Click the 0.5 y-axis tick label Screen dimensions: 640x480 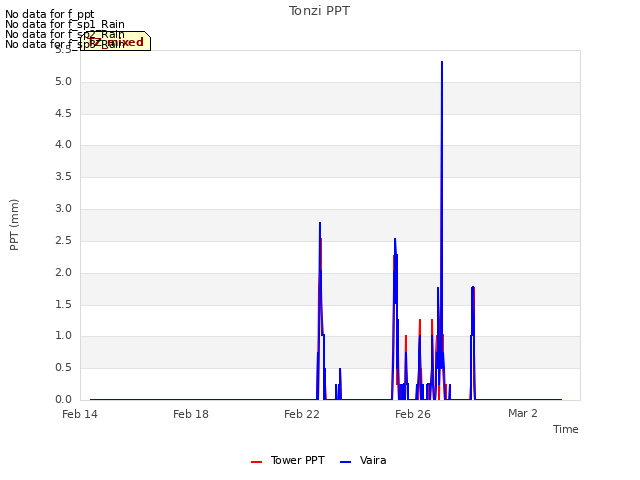pos(63,367)
